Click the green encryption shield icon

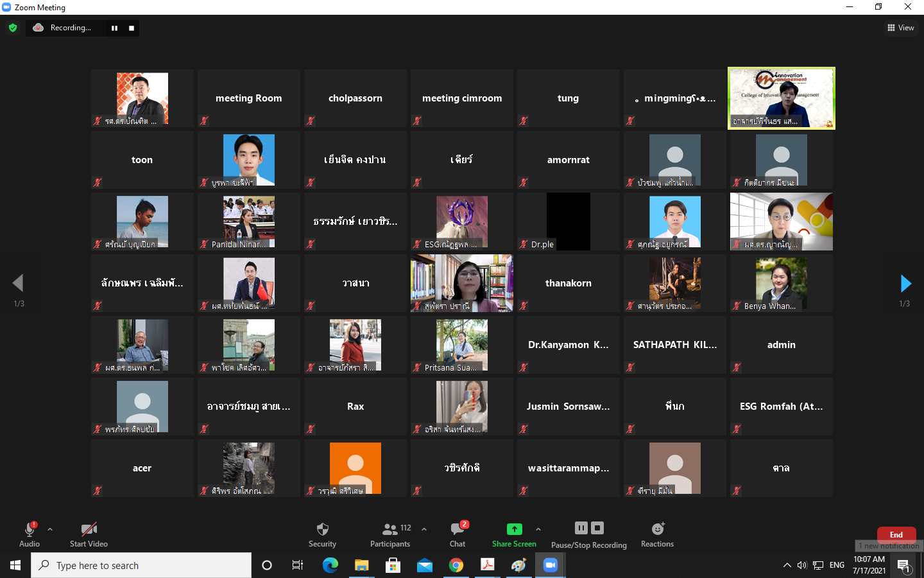point(13,28)
